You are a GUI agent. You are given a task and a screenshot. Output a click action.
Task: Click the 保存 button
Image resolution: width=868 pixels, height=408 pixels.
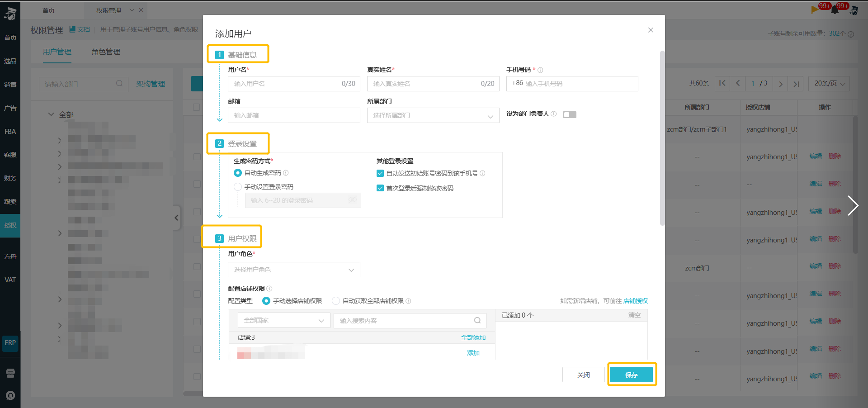[x=632, y=375]
